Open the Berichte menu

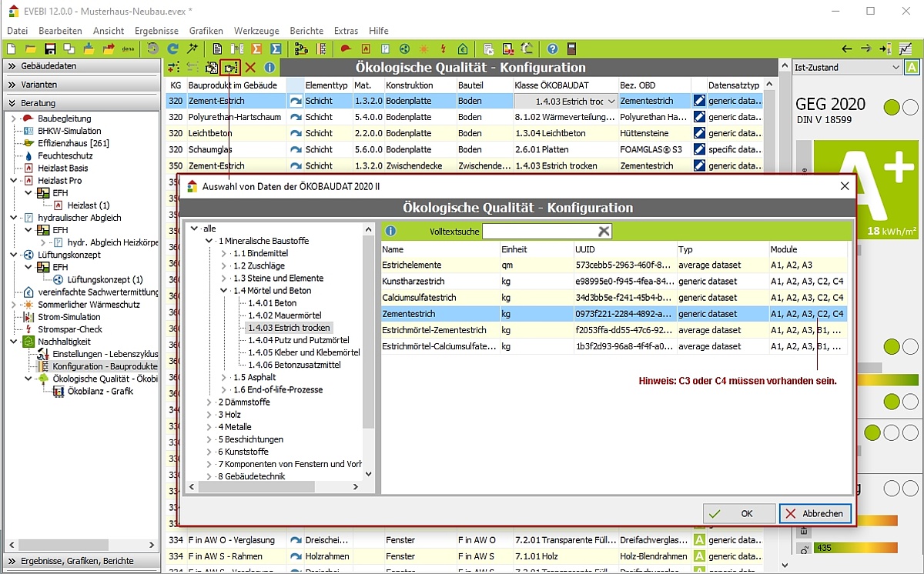point(306,31)
